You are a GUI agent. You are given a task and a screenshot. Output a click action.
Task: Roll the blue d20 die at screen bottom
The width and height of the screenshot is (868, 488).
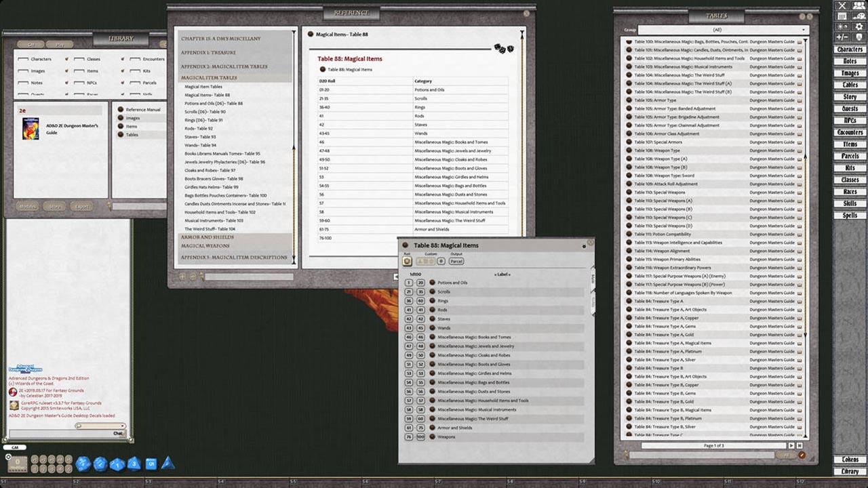click(82, 464)
